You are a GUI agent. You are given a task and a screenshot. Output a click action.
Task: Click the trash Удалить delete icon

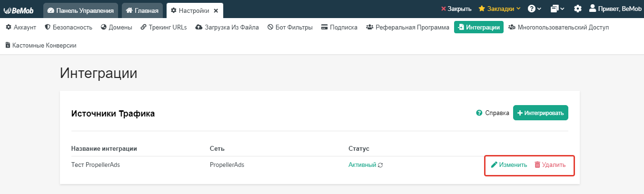pos(537,165)
